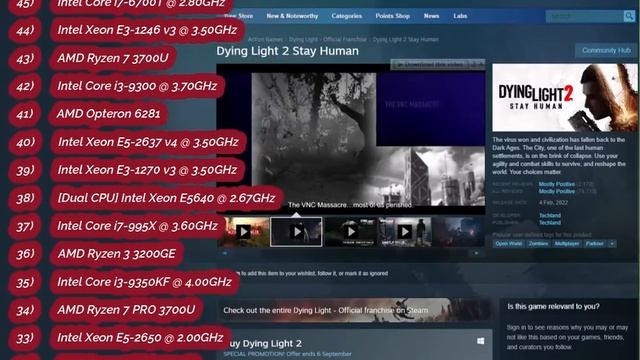Open all reviews Mostly Positive link

(x=557, y=191)
